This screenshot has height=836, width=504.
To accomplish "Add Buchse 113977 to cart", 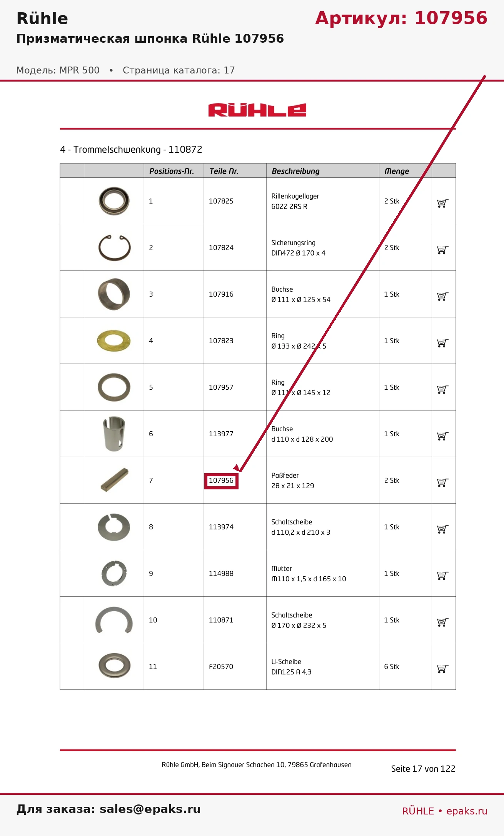I will click(443, 436).
